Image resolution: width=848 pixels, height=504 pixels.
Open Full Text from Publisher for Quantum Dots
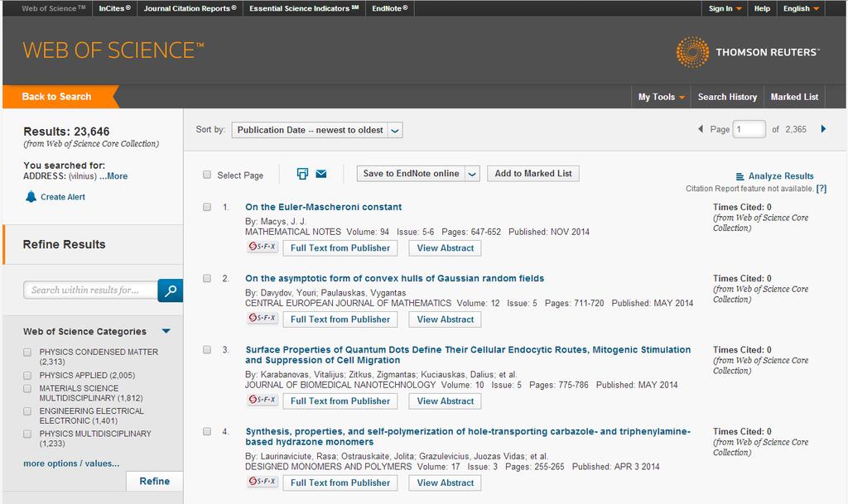point(340,401)
